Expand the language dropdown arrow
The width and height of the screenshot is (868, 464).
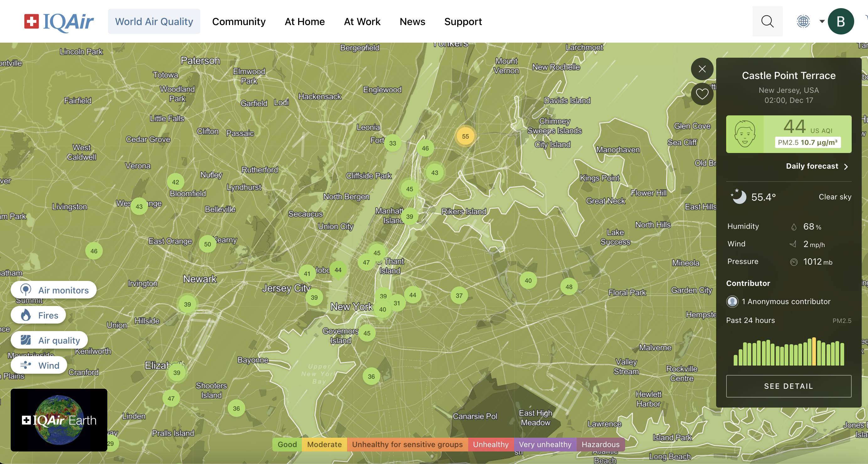pos(822,21)
